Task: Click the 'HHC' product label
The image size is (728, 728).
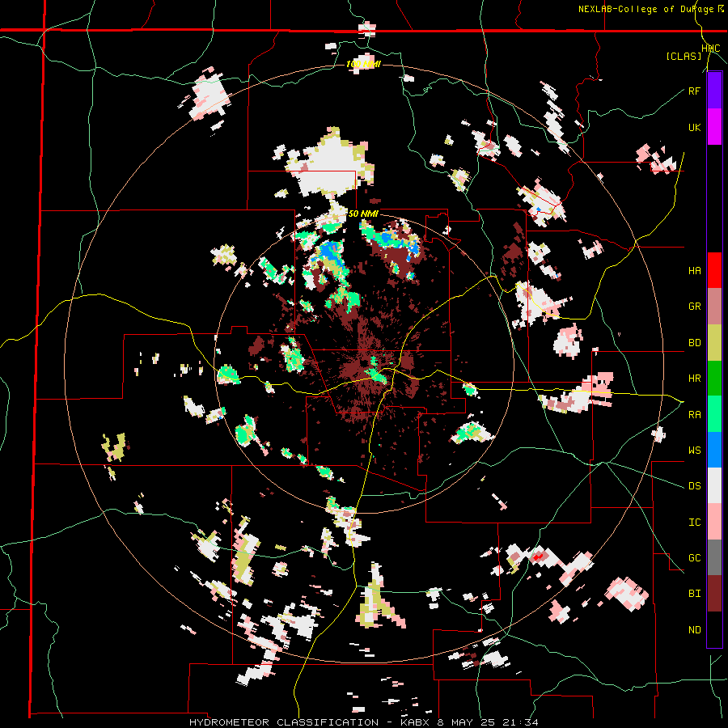Action: tap(711, 49)
